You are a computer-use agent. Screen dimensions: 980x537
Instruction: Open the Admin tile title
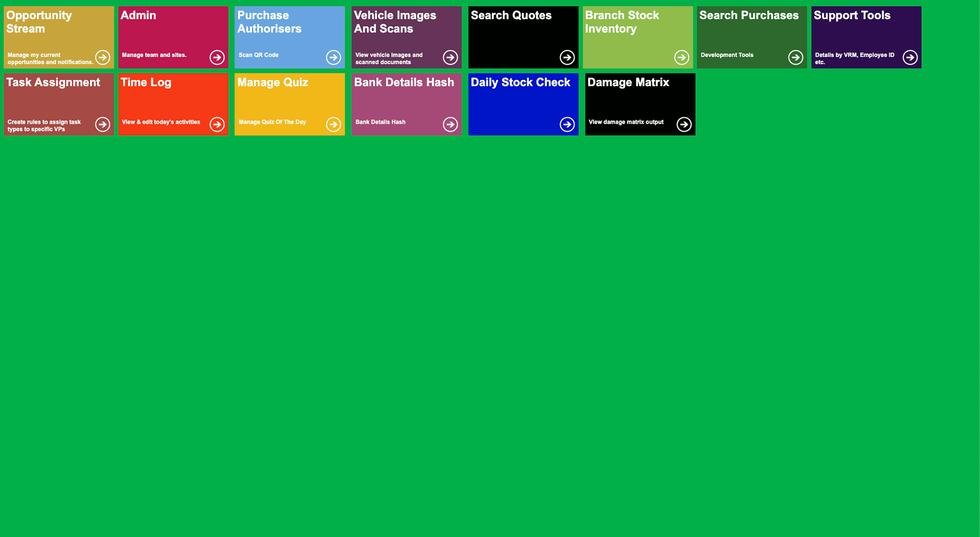point(138,15)
